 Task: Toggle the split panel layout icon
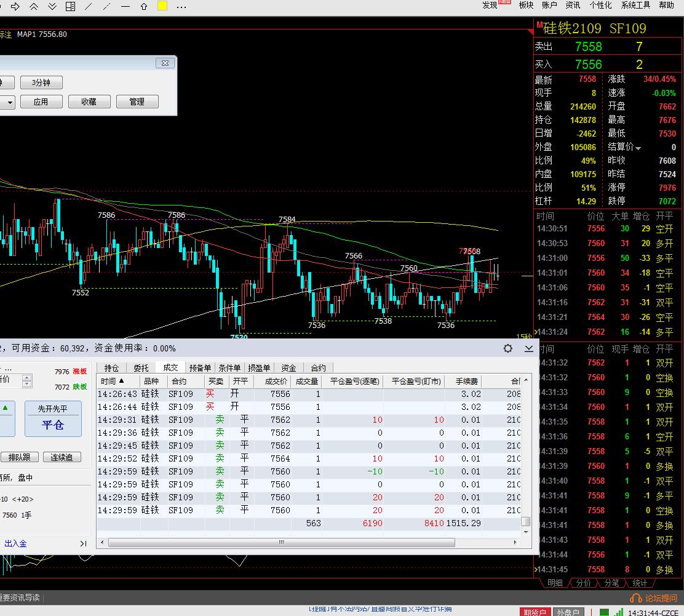pos(71,6)
